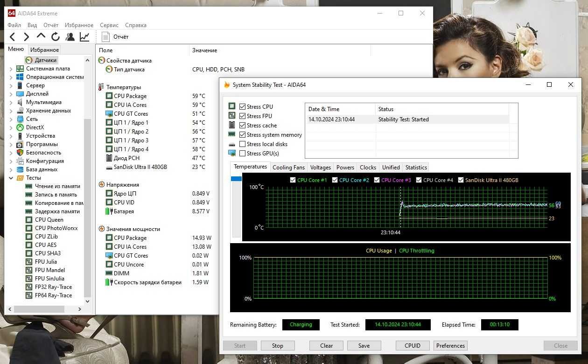Toggle the CPU Core #3 graph checkbox
The image size is (588, 364).
click(x=377, y=180)
